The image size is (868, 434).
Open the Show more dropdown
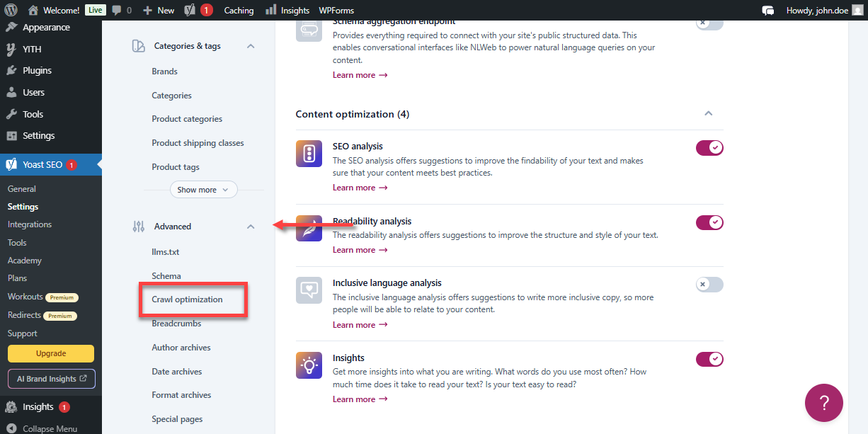tap(203, 189)
